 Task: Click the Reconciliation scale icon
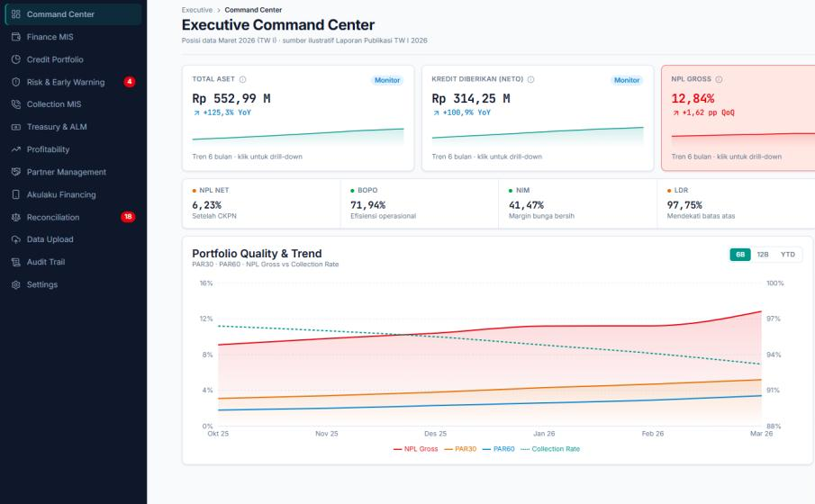(16, 217)
